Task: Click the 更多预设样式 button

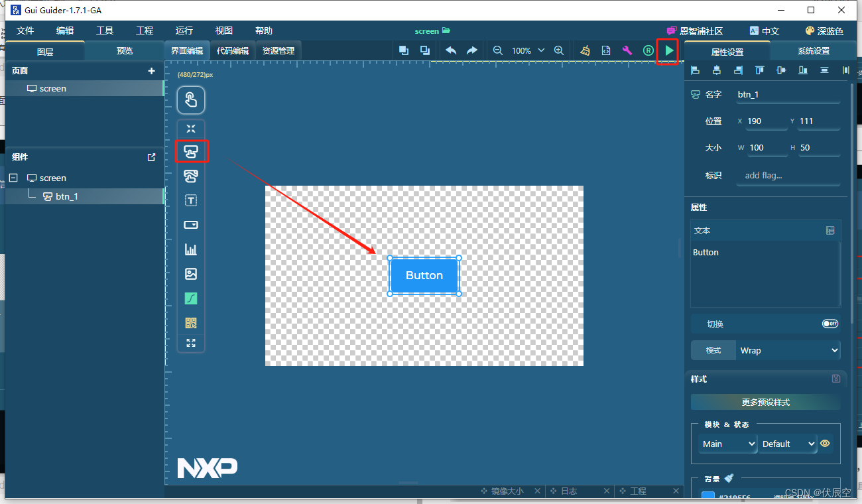Action: coord(766,402)
